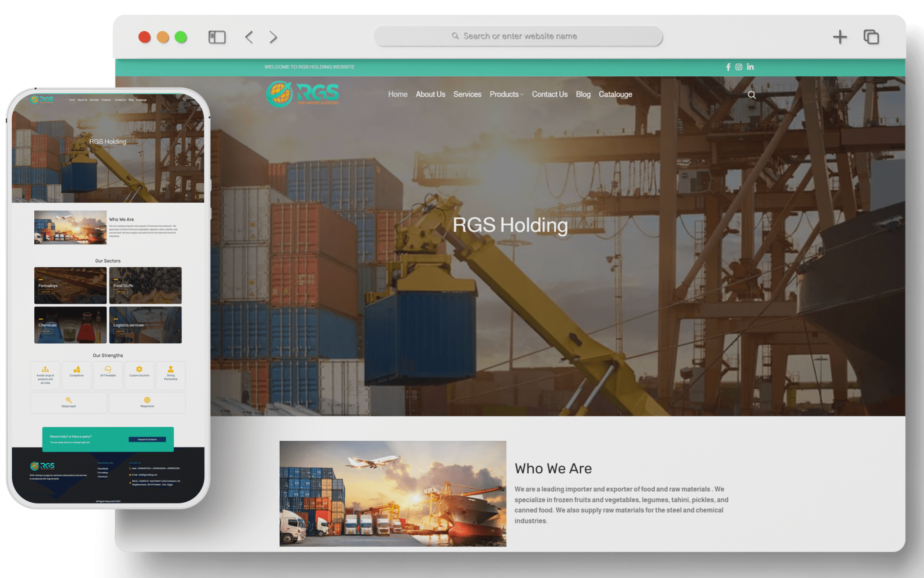The width and height of the screenshot is (924, 578).
Task: Open About Us in the desktop navigation
Action: pos(430,94)
